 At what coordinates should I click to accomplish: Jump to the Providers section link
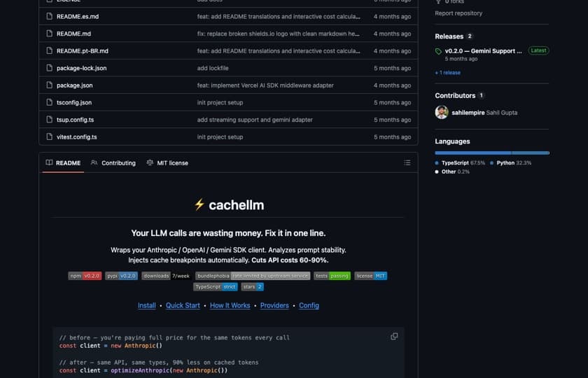click(x=274, y=306)
